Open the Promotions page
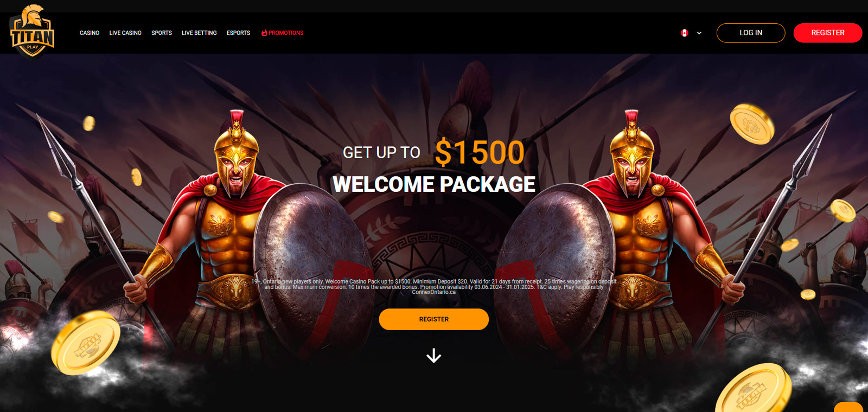Screen dimensions: 868x412 click(x=286, y=33)
